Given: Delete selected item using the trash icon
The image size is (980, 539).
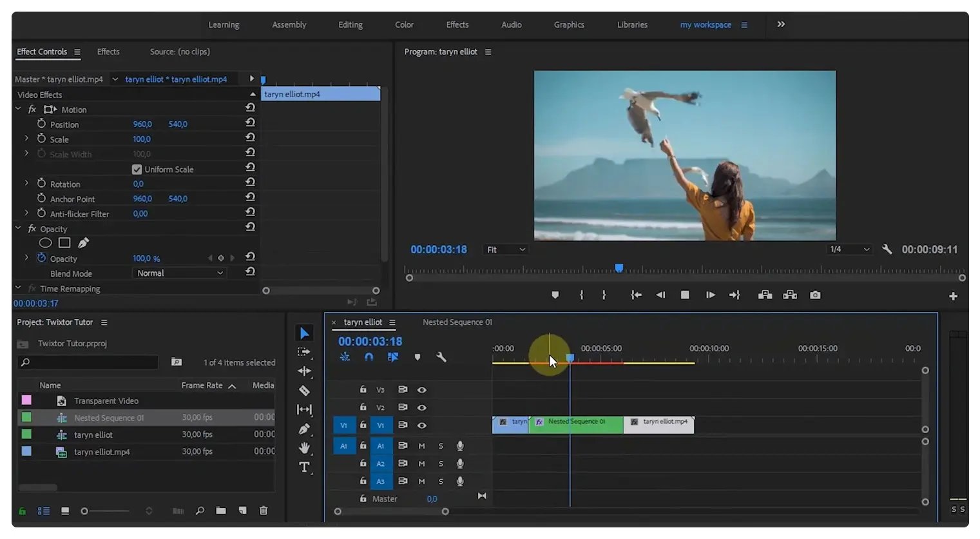Looking at the screenshot, I should [264, 510].
